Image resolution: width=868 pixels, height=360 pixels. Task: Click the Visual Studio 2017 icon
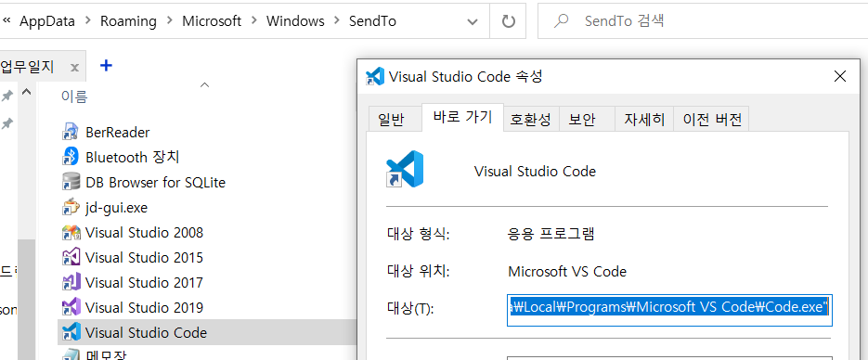click(x=71, y=282)
